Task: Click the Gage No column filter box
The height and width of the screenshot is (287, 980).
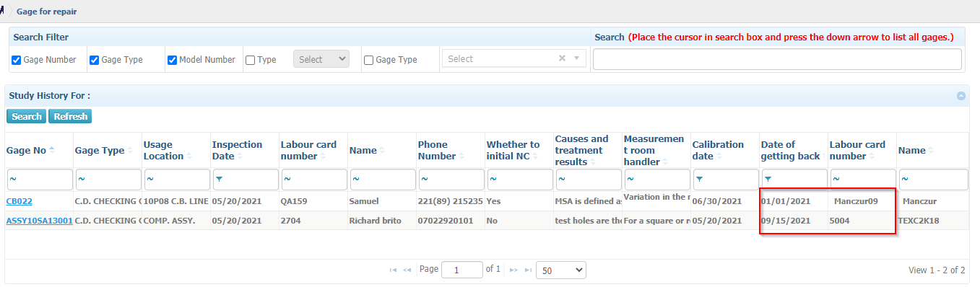Action: tap(40, 180)
